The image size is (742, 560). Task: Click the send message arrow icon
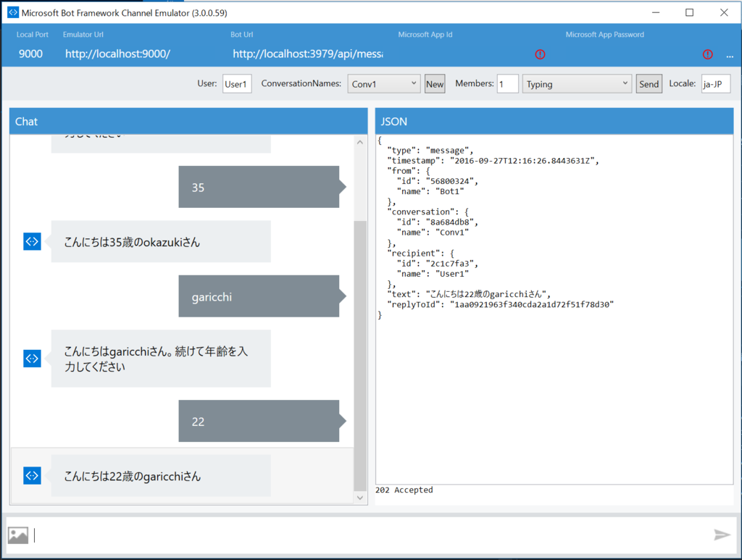pos(722,535)
